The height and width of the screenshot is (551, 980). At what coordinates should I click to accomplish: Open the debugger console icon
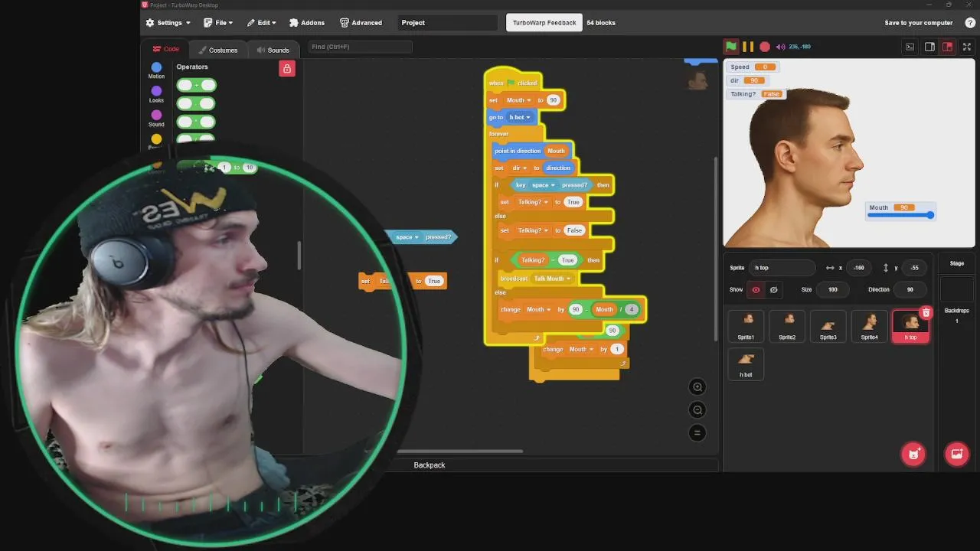(x=910, y=47)
